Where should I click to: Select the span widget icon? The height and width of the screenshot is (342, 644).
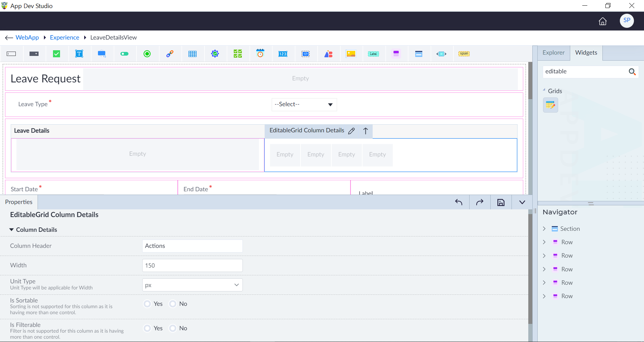pyautogui.click(x=464, y=54)
